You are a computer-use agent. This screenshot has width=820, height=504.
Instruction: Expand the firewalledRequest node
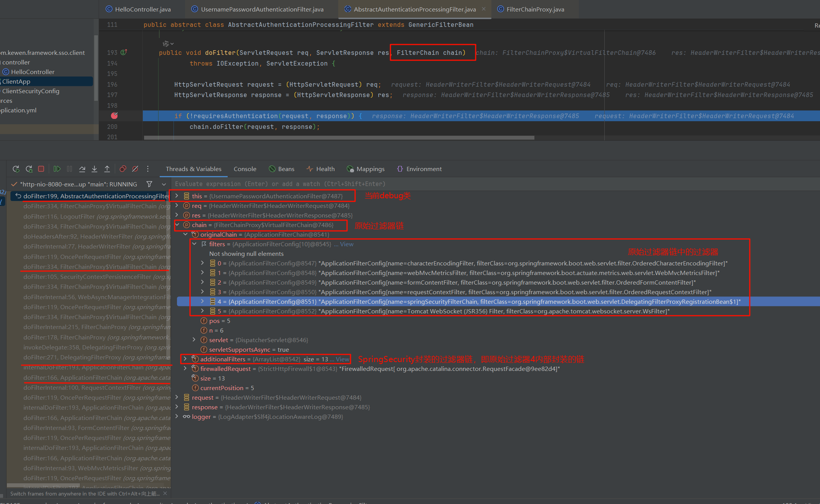pyautogui.click(x=185, y=369)
